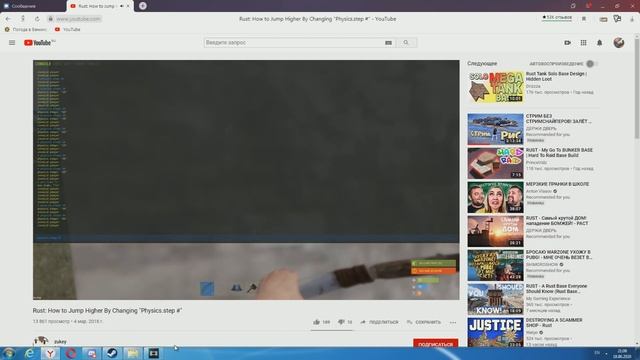Click the reviews rating badge in address bar
640x360 pixels.
tap(557, 18)
